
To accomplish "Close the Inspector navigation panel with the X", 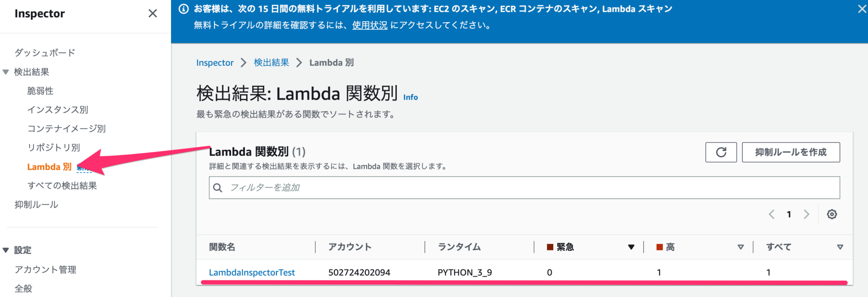I will 152,13.
